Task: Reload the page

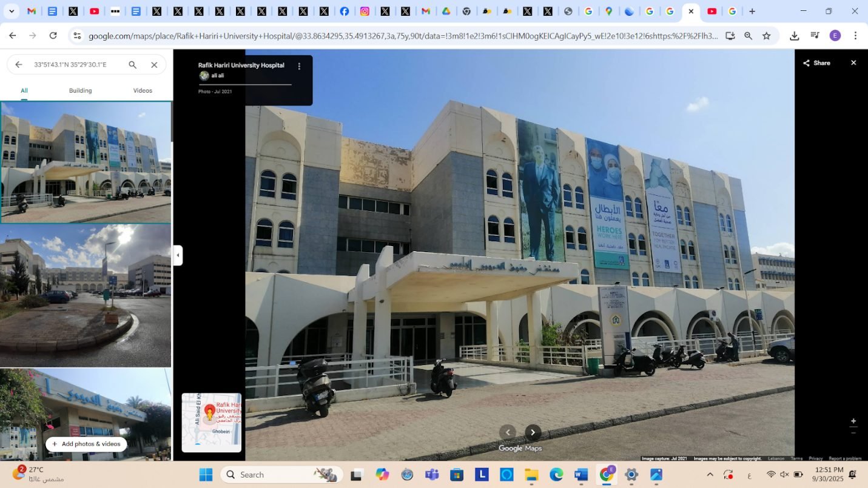Action: coord(53,36)
